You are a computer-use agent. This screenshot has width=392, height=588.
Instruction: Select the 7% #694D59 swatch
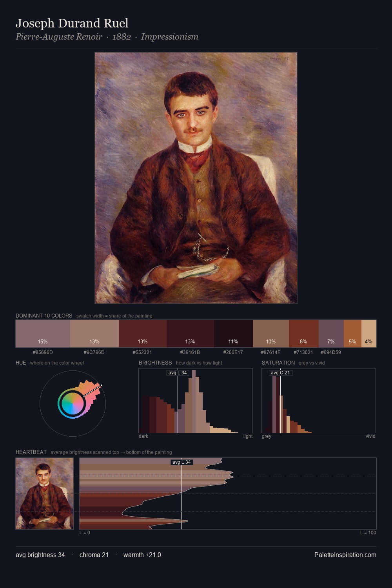[331, 334]
